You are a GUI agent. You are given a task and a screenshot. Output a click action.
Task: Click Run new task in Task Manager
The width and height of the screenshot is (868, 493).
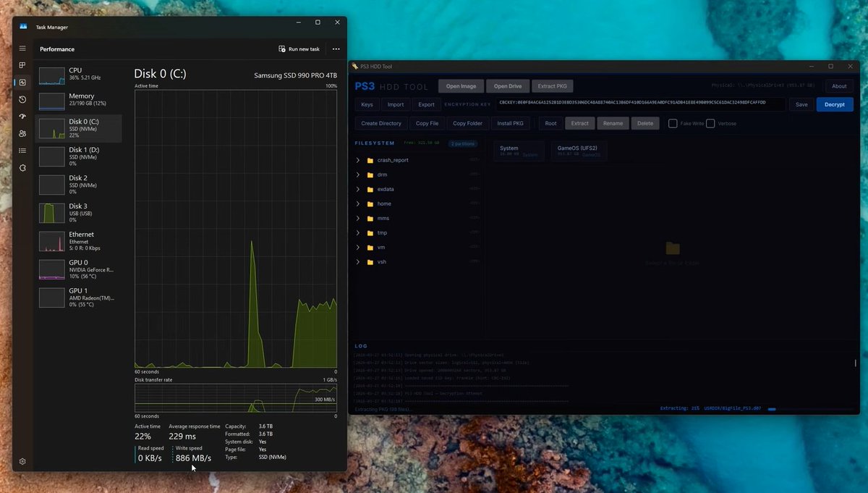[299, 49]
